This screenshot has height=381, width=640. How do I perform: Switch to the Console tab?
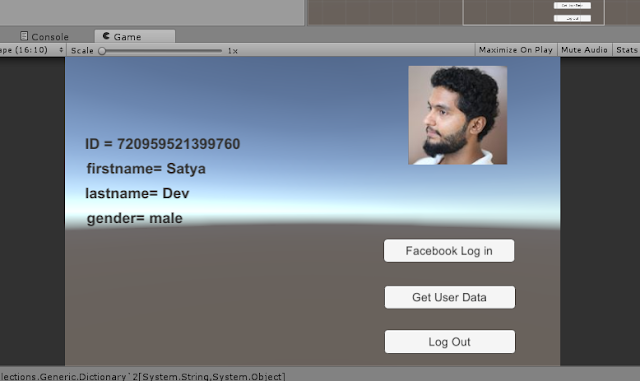44,36
